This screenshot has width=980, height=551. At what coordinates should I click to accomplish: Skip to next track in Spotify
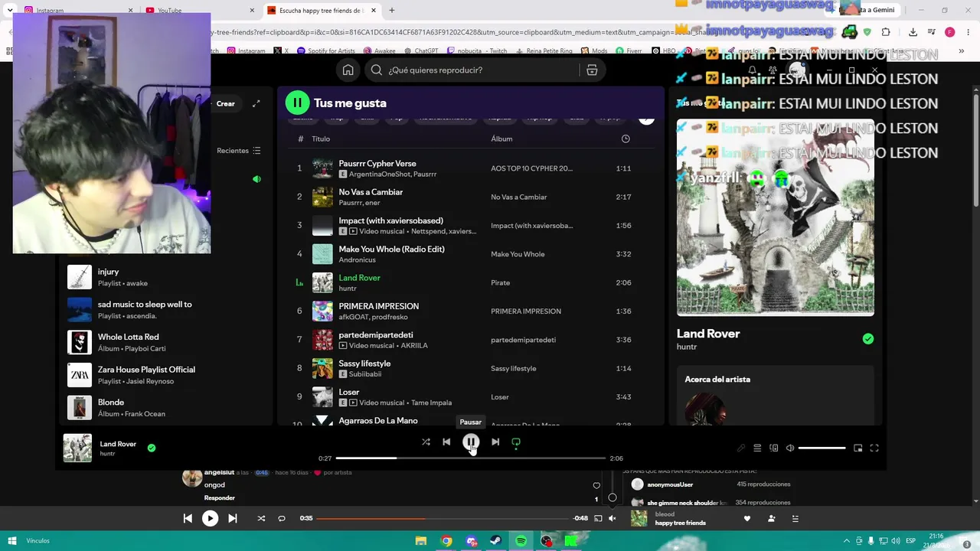pos(495,442)
